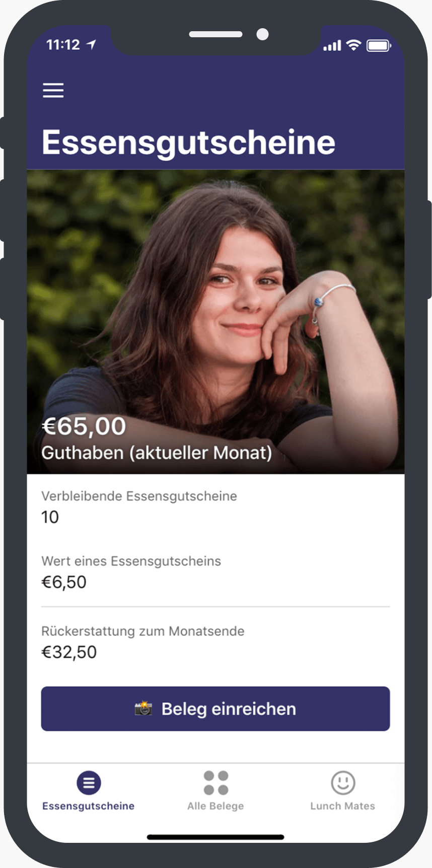Image resolution: width=432 pixels, height=868 pixels.
Task: Tap the Essensgutscheine tab icon
Action: 89,783
